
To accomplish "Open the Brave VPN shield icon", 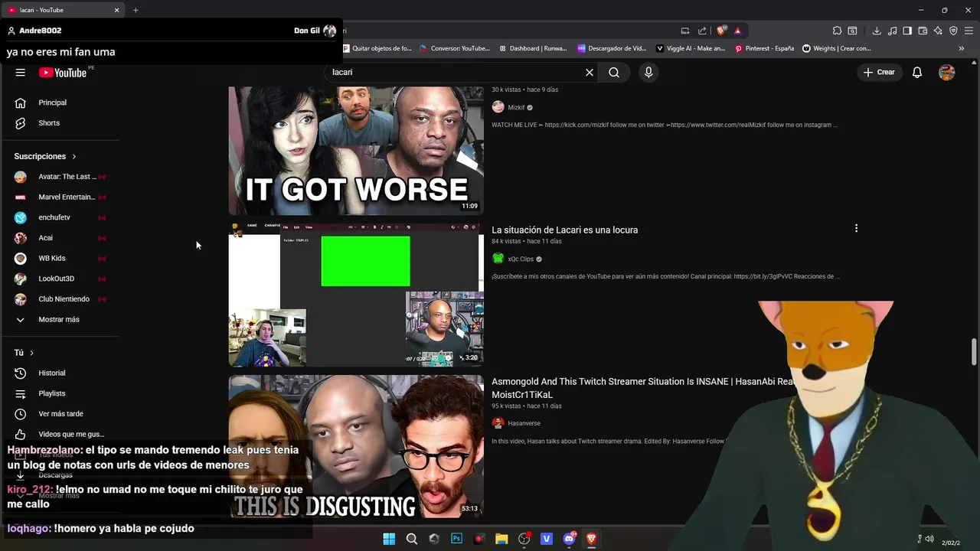I will coord(953,31).
